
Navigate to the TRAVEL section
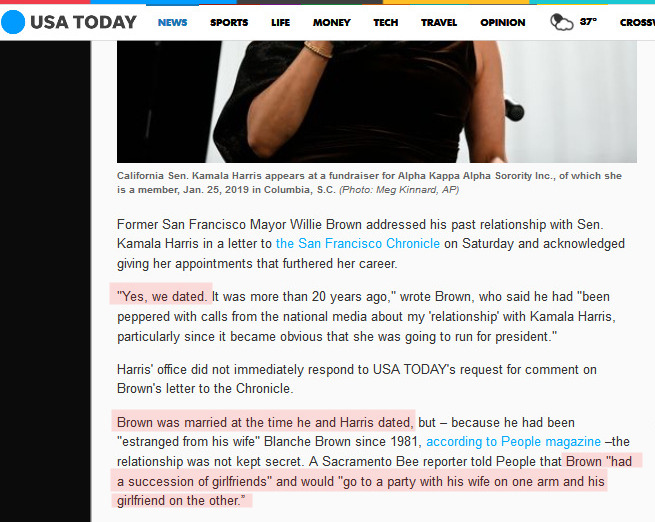coord(439,23)
